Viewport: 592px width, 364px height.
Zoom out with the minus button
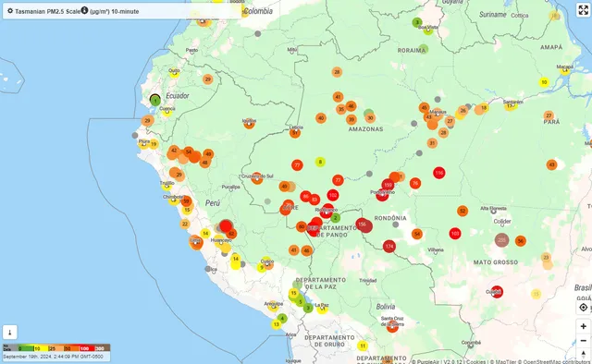tap(584, 341)
